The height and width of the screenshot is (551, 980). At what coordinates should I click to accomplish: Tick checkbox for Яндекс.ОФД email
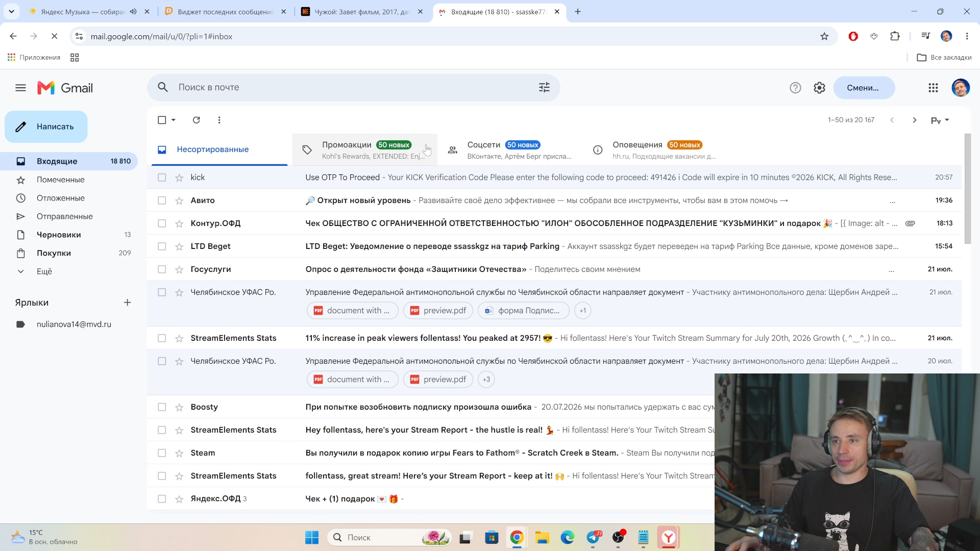[162, 499]
